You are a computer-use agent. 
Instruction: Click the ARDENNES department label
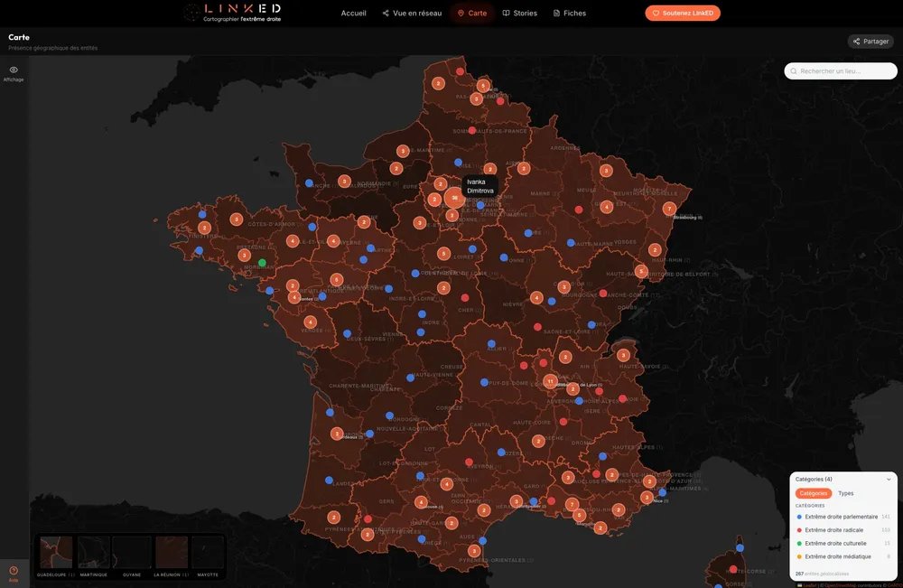click(565, 148)
